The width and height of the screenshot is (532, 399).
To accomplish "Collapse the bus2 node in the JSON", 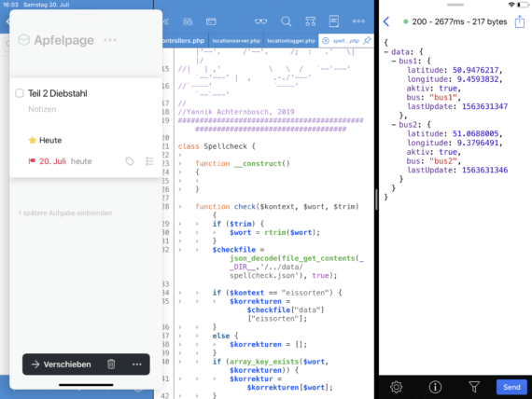I will tap(394, 125).
